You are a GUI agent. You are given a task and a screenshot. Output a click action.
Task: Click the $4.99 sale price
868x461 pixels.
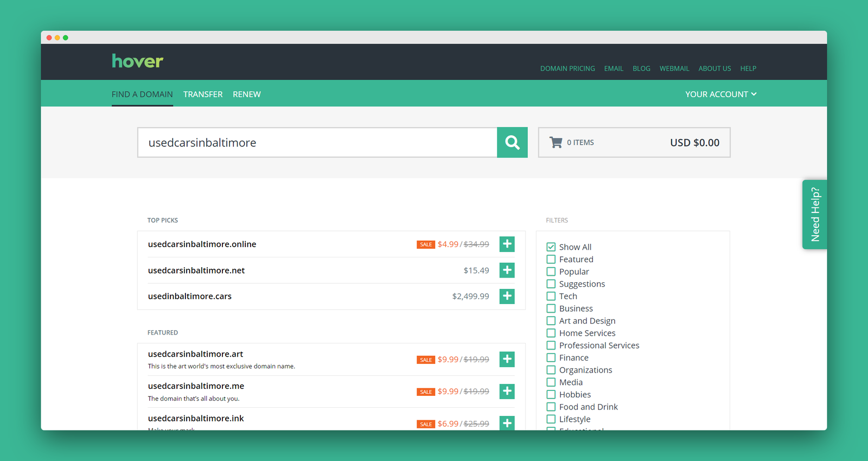point(448,244)
